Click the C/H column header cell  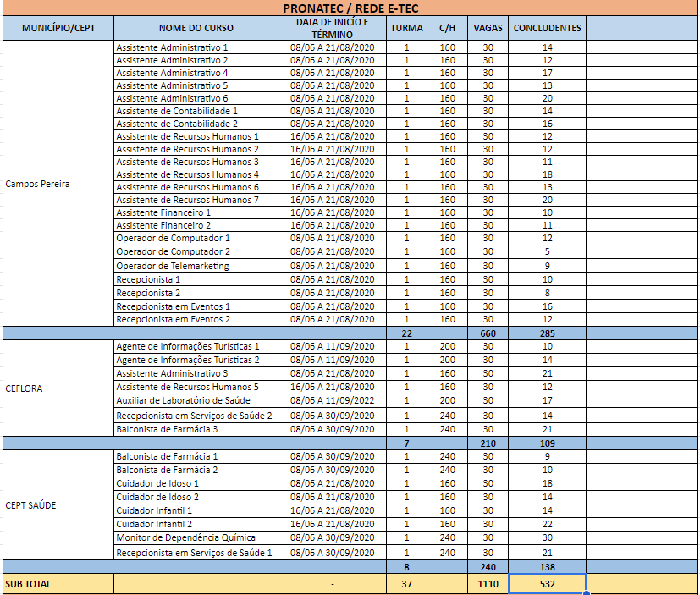pyautogui.click(x=447, y=28)
